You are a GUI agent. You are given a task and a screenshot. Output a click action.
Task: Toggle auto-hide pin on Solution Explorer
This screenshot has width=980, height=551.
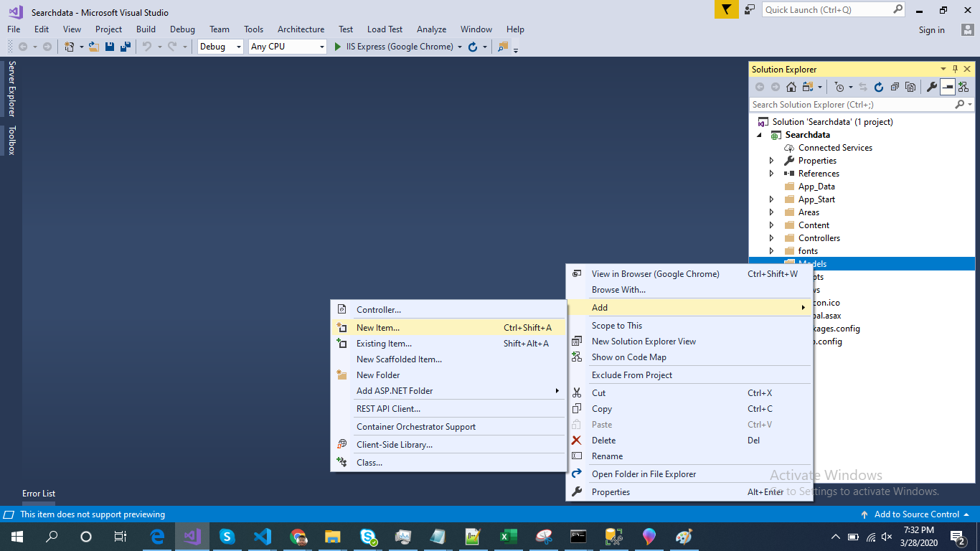[955, 70]
